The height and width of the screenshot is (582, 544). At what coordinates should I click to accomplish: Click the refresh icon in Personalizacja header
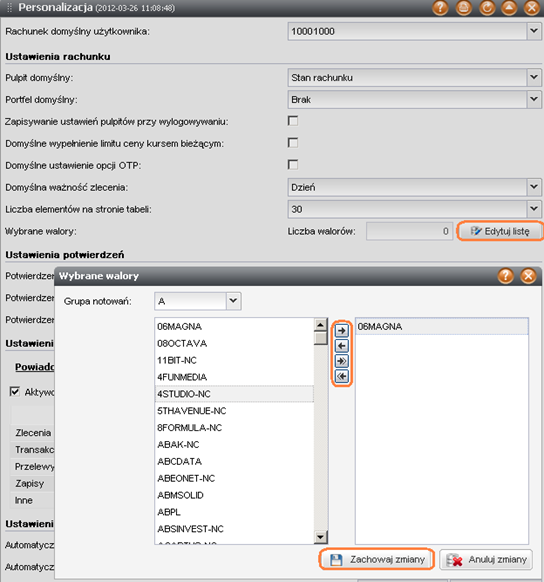pos(487,8)
